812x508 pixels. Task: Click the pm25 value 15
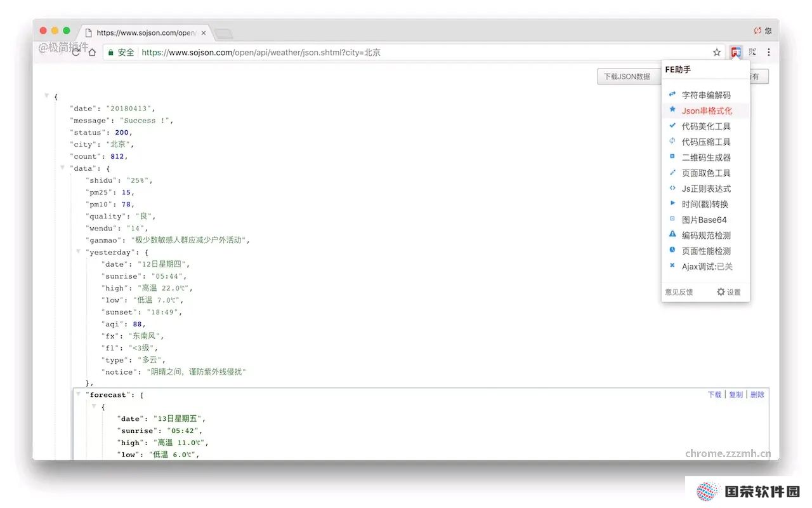126,192
